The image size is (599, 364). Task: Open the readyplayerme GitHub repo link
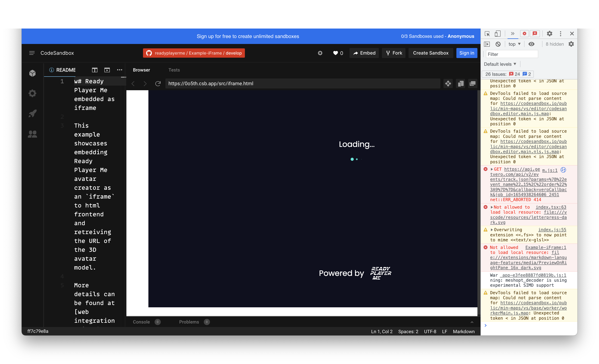(x=194, y=53)
